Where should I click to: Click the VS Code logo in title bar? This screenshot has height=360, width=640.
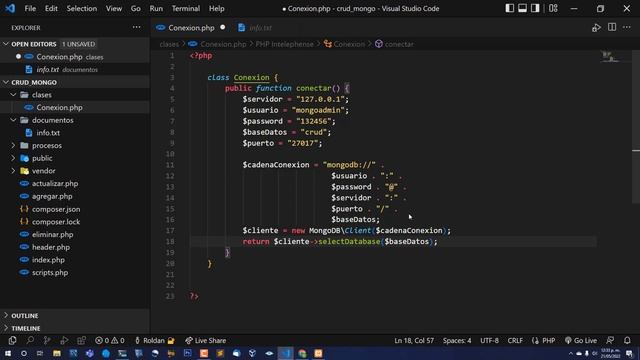click(x=10, y=8)
